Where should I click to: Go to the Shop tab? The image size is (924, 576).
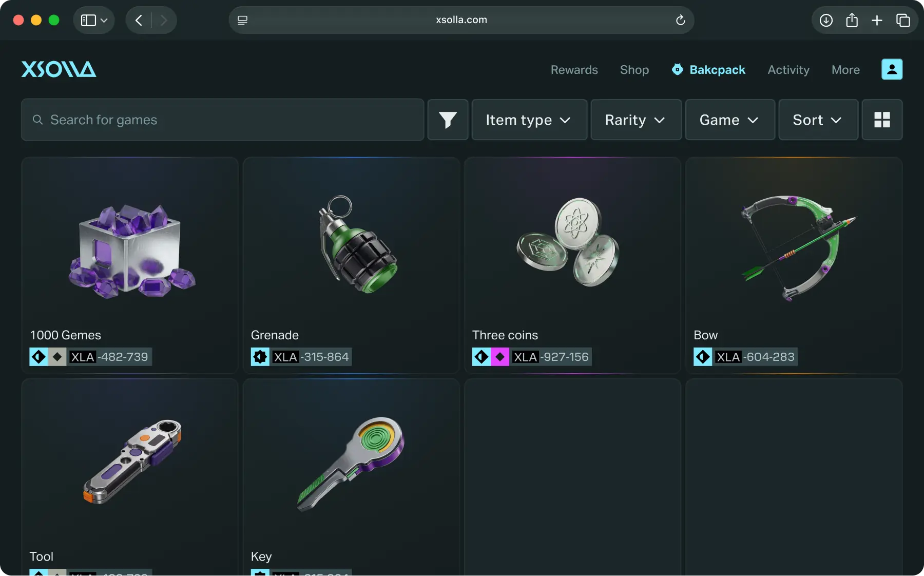pyautogui.click(x=634, y=70)
